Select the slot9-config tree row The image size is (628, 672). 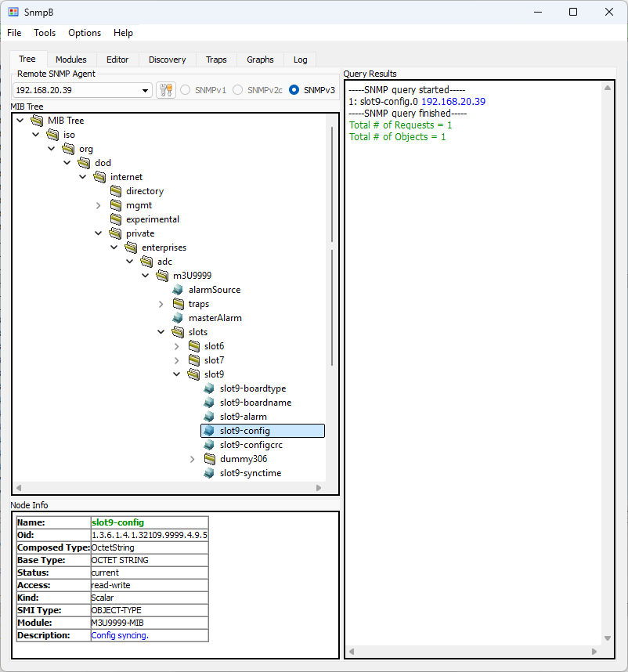tap(262, 431)
